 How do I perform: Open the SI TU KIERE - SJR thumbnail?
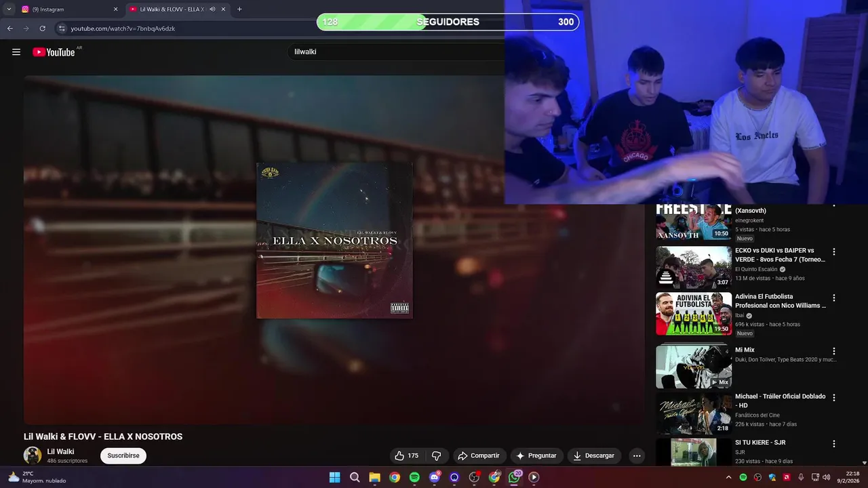pyautogui.click(x=694, y=452)
